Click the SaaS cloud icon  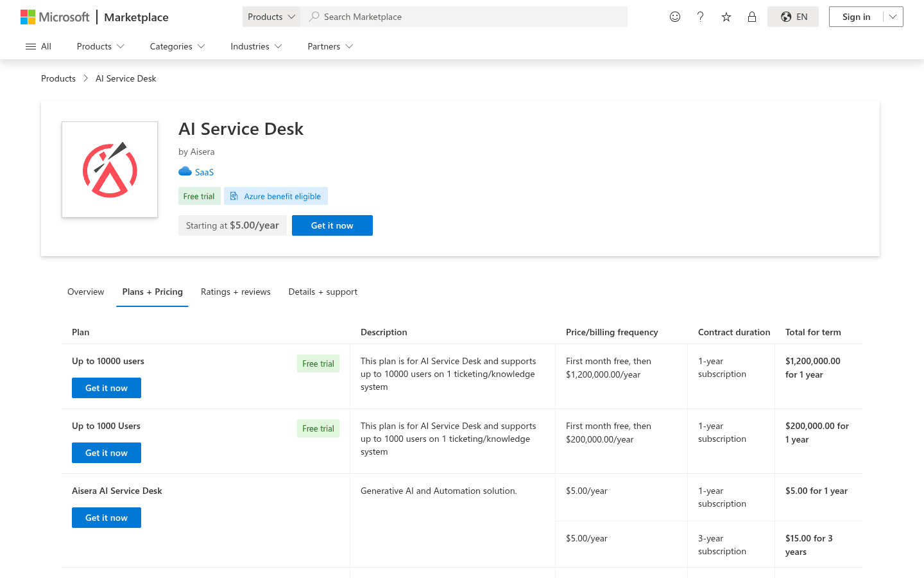click(185, 171)
